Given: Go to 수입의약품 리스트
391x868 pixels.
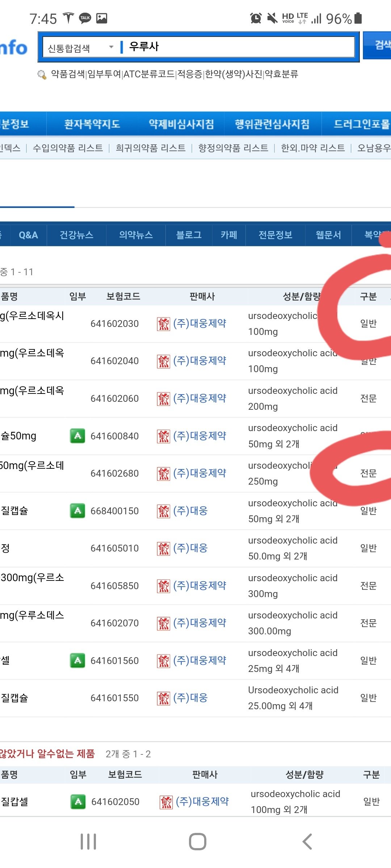Looking at the screenshot, I should point(68,148).
